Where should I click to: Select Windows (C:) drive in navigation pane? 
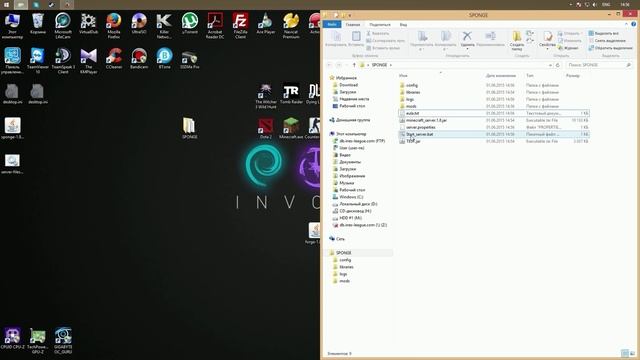(x=351, y=197)
